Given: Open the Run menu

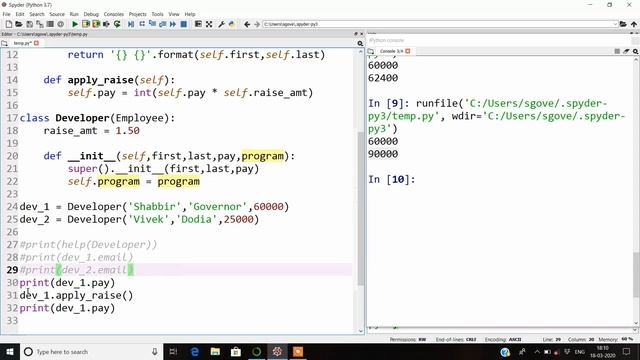Looking at the screenshot, I should (x=74, y=14).
